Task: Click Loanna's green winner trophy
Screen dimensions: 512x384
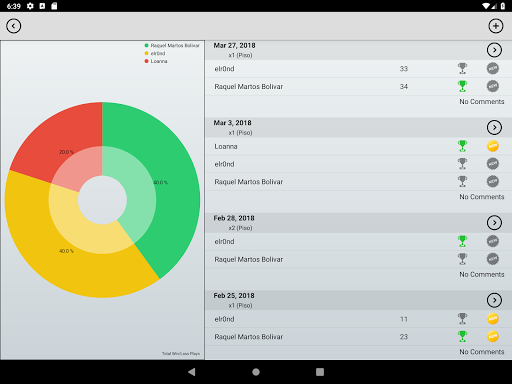Action: 462,146
